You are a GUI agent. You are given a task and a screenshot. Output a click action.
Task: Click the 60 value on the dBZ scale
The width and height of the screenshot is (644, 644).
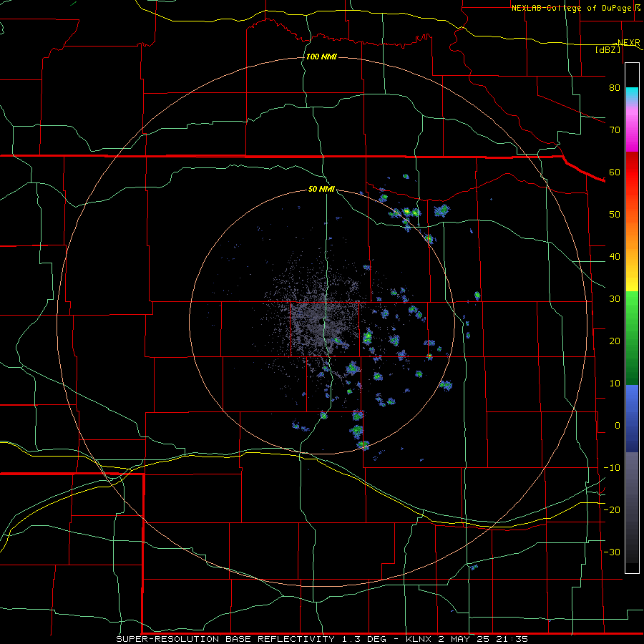pos(615,172)
